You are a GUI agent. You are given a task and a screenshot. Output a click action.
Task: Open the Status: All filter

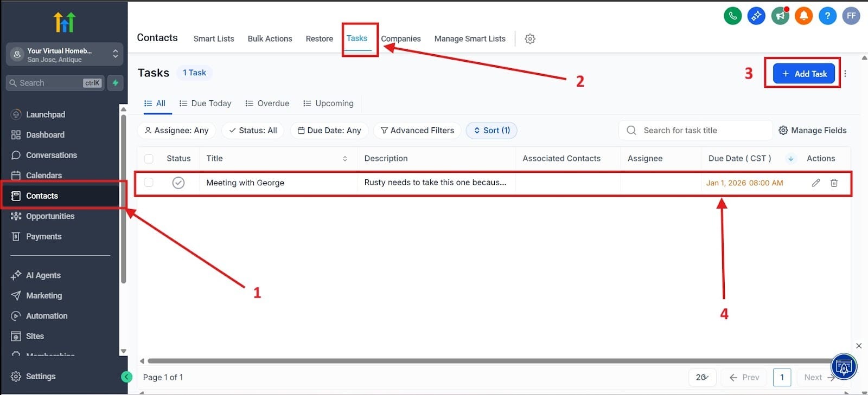point(253,131)
